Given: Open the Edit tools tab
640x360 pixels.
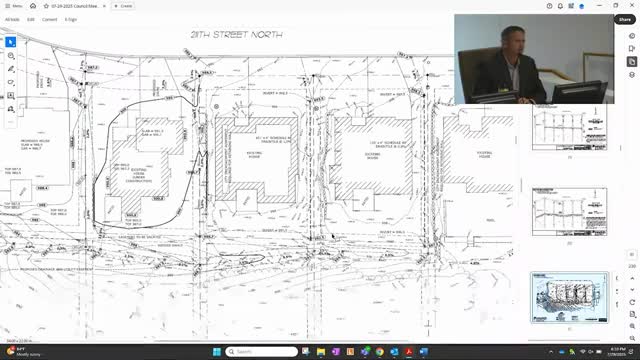Looking at the screenshot, I should [31, 19].
